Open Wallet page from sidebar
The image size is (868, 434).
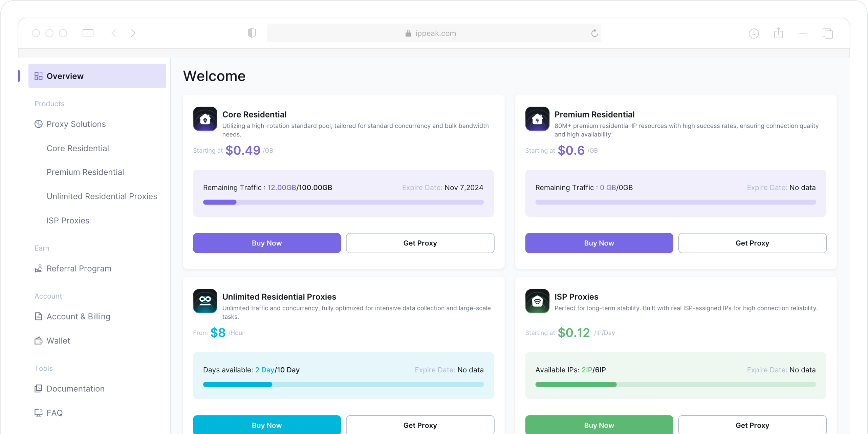[58, 341]
